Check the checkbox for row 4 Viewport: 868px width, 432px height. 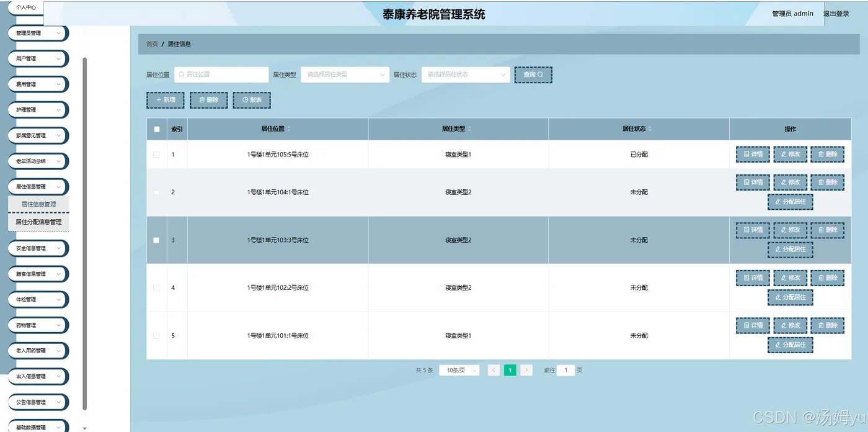pos(156,288)
